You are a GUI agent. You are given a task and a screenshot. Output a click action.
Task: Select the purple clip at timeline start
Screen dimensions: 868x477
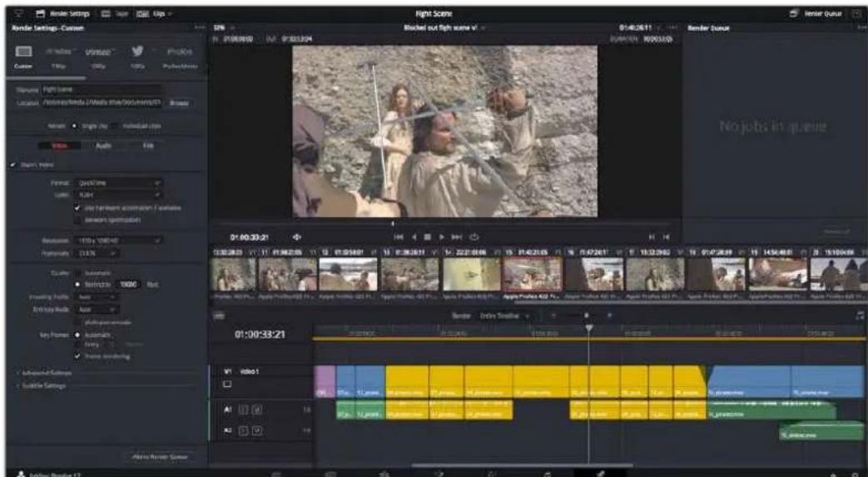325,381
